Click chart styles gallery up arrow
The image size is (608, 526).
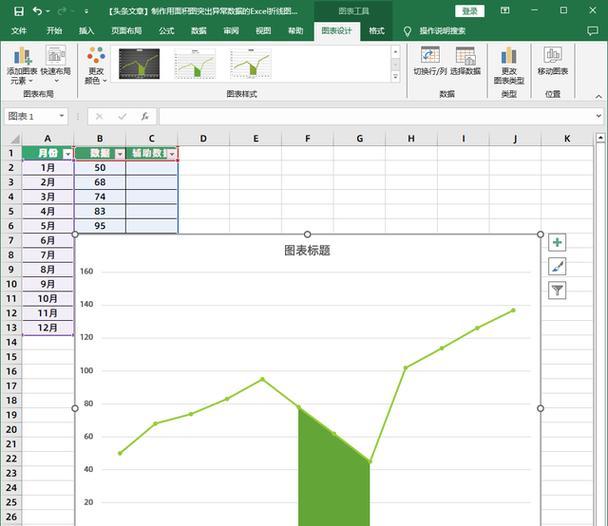tap(396, 52)
